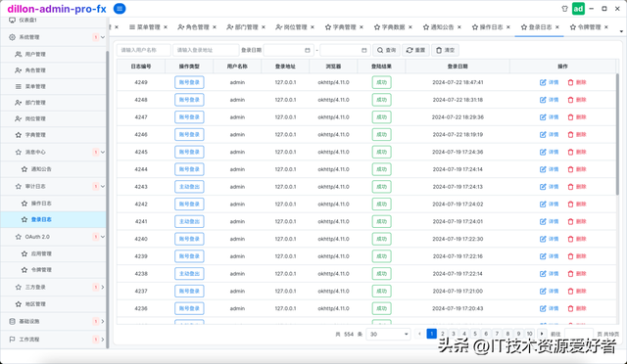Open the theme skin shirt icon
The image size is (627, 364).
tap(564, 9)
